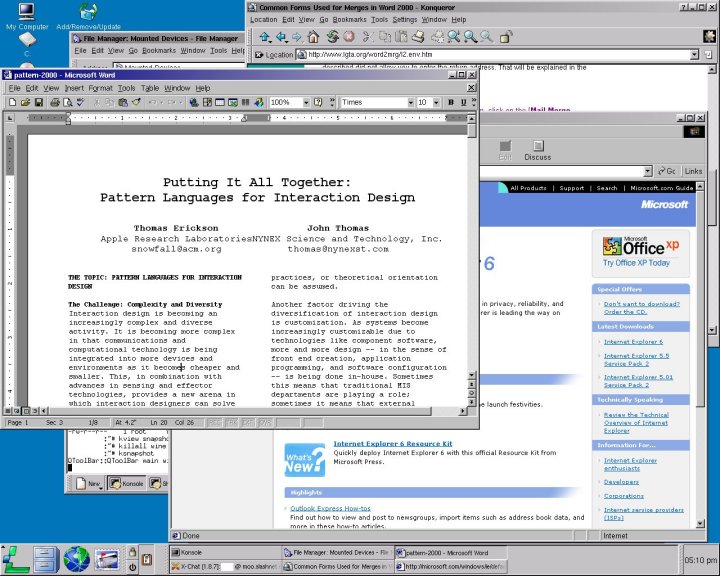Open a file with Word's Open folder icon
Screen dimensions: 720x576
(x=25, y=102)
